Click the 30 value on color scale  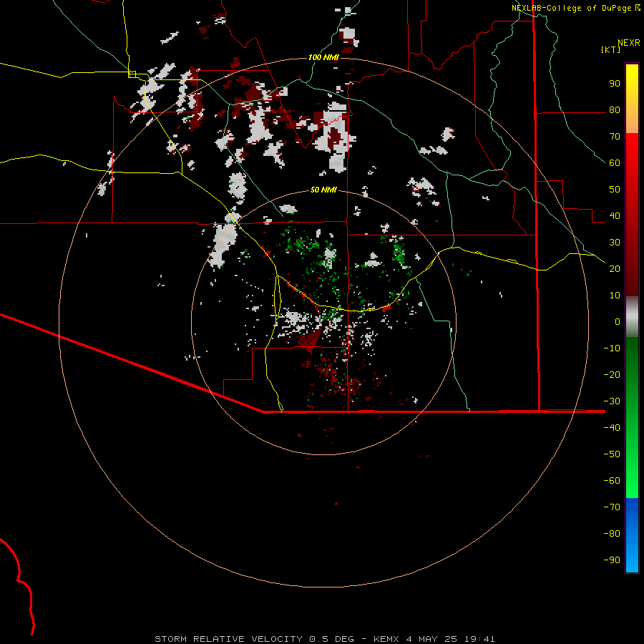pyautogui.click(x=615, y=243)
